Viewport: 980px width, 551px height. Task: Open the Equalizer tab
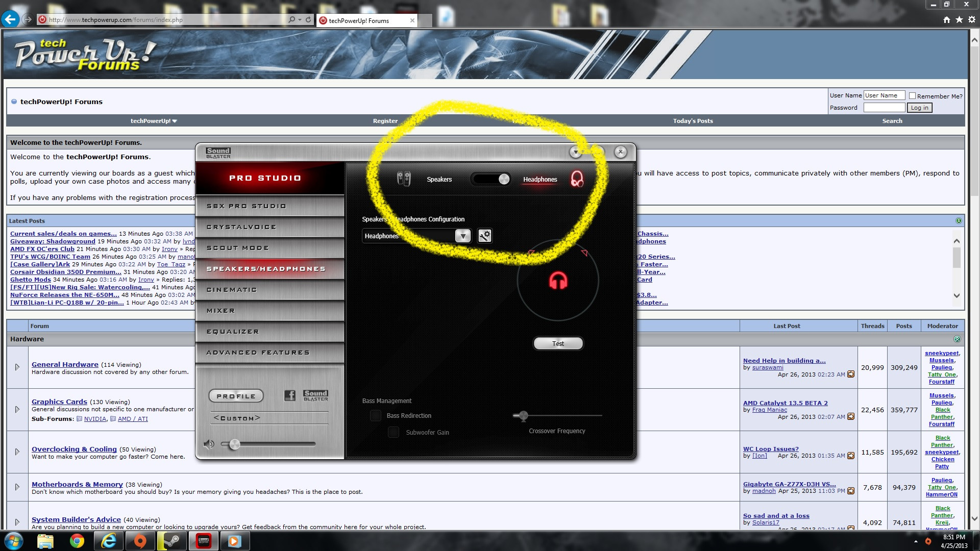click(x=269, y=332)
